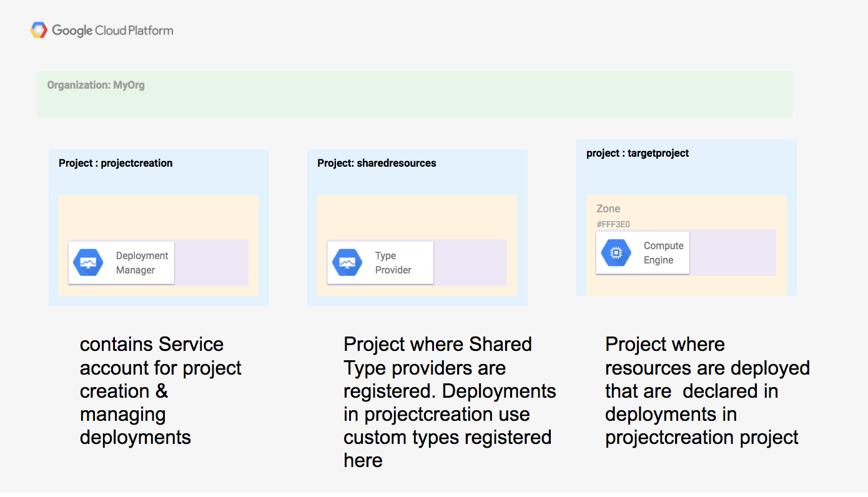This screenshot has width=868, height=497.
Task: Select the purple box beside Type Provider
Action: click(470, 262)
